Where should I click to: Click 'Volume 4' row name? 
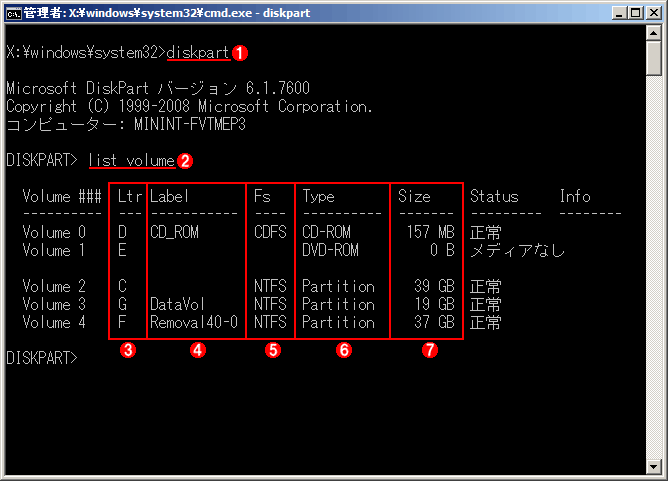54,322
